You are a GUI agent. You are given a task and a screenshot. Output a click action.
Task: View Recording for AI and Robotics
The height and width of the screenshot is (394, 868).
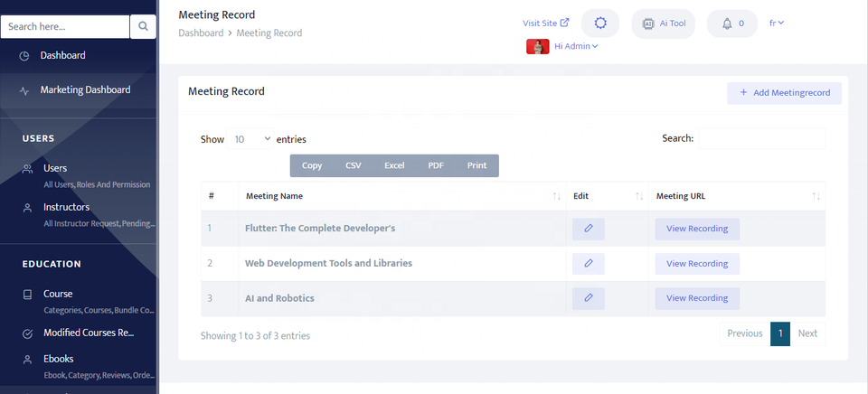coord(696,298)
